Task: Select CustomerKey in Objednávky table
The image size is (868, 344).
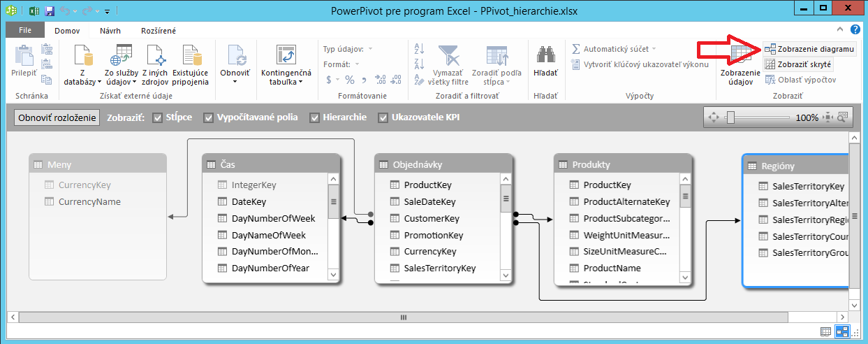Action: 432,218
